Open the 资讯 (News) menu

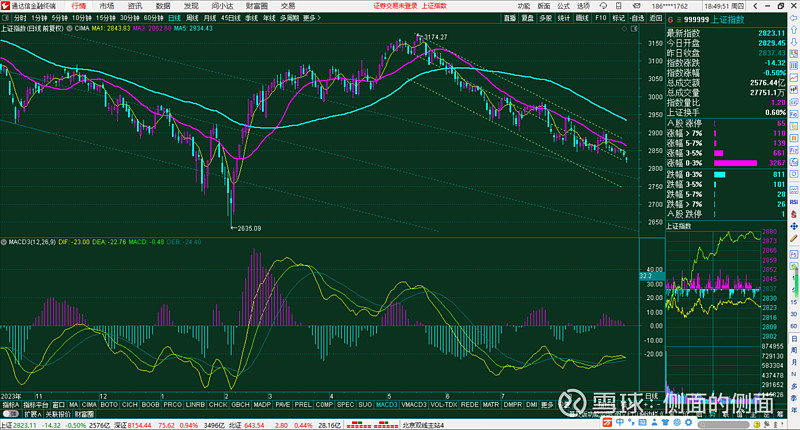[x=135, y=6]
